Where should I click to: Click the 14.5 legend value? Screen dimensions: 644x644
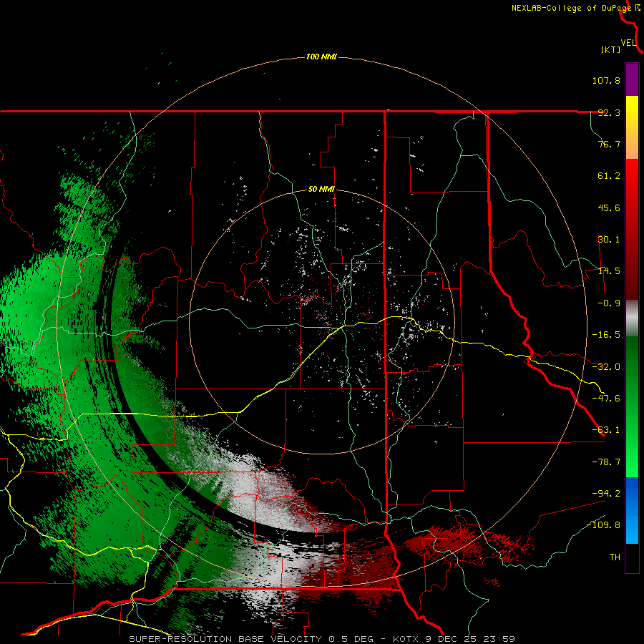coord(609,271)
